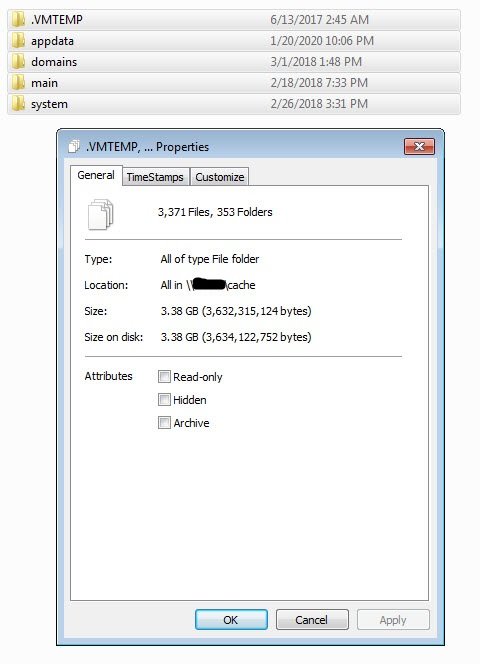480x664 pixels.
Task: Switch to the General tab
Action: coord(96,175)
